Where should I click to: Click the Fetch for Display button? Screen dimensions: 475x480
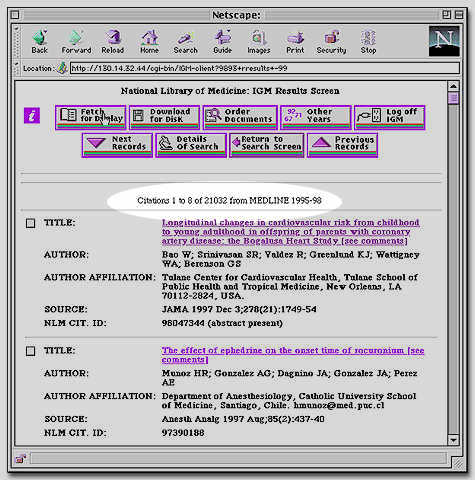(91, 117)
